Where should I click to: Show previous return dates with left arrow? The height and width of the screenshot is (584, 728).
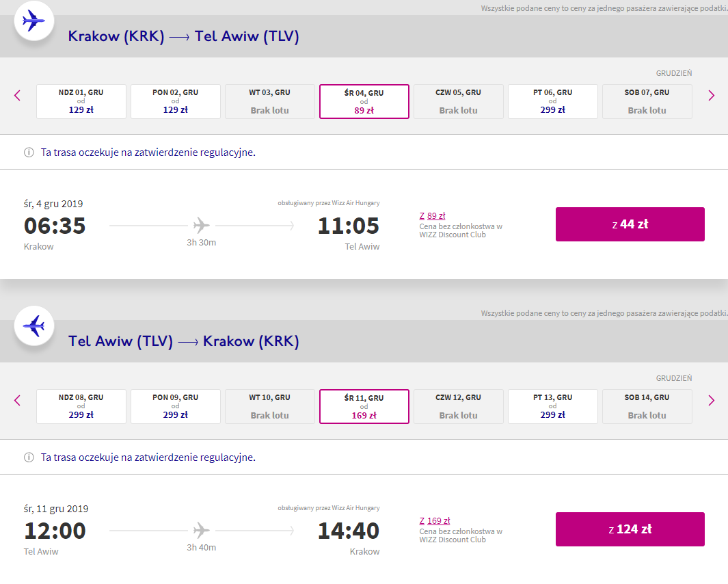[x=18, y=401]
